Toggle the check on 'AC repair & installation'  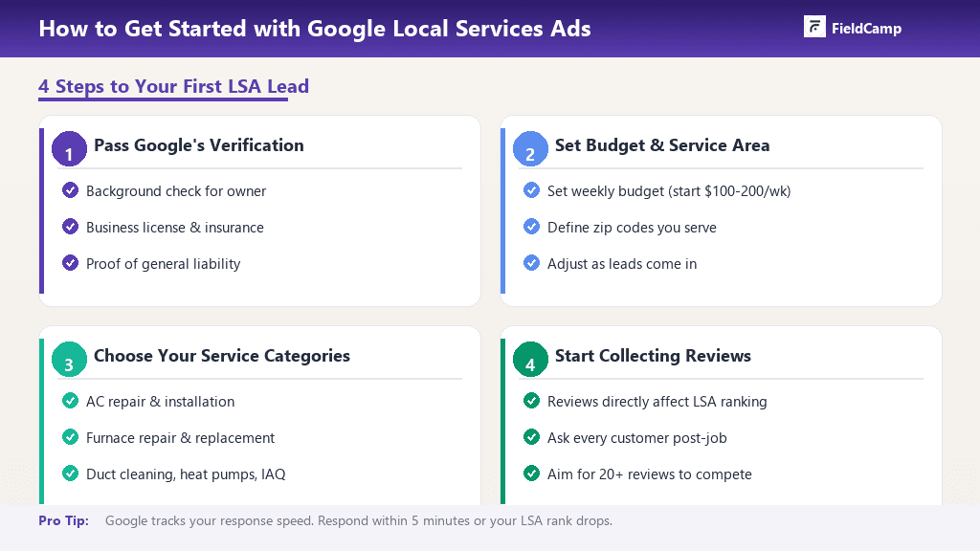point(70,401)
